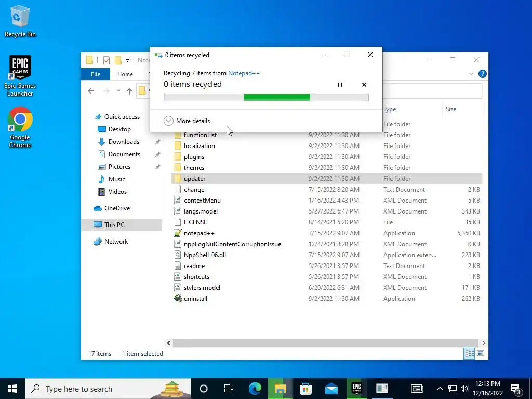
Task: Open recent locations dropdown arrow
Action: (x=118, y=91)
